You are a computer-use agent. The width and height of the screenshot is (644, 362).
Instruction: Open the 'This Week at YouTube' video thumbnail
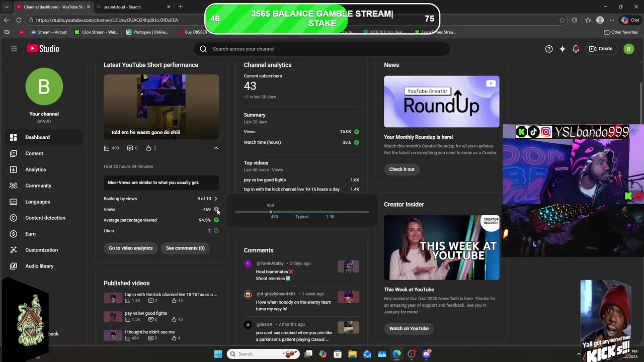(x=442, y=247)
